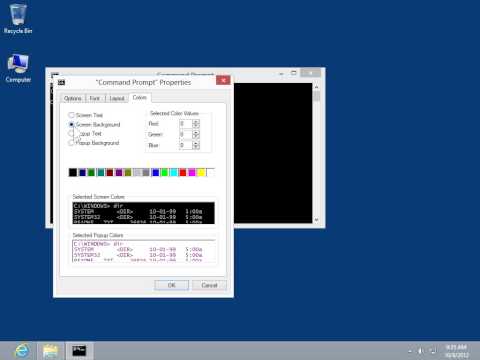Pick the medium gray color swatch
Image resolution: width=480 pixels, height=360 pixels.
[146, 172]
